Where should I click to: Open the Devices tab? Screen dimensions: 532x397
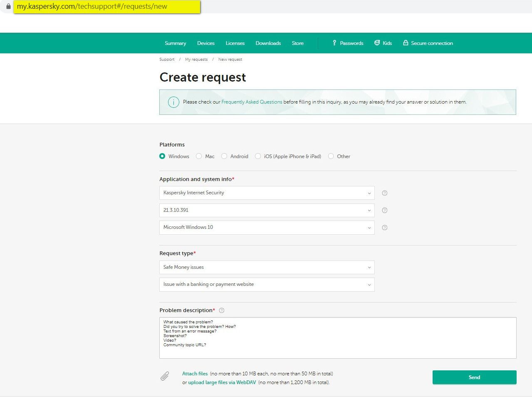pyautogui.click(x=206, y=43)
